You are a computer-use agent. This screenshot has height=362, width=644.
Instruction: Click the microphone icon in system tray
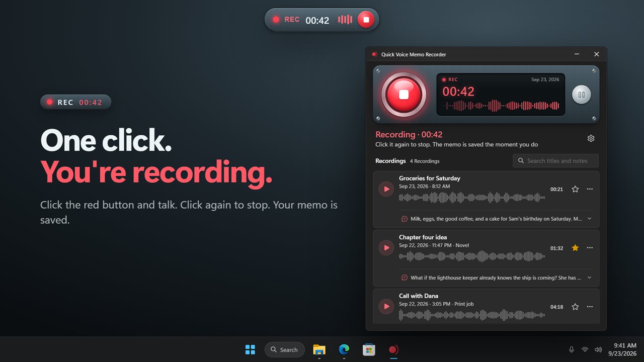572,349
